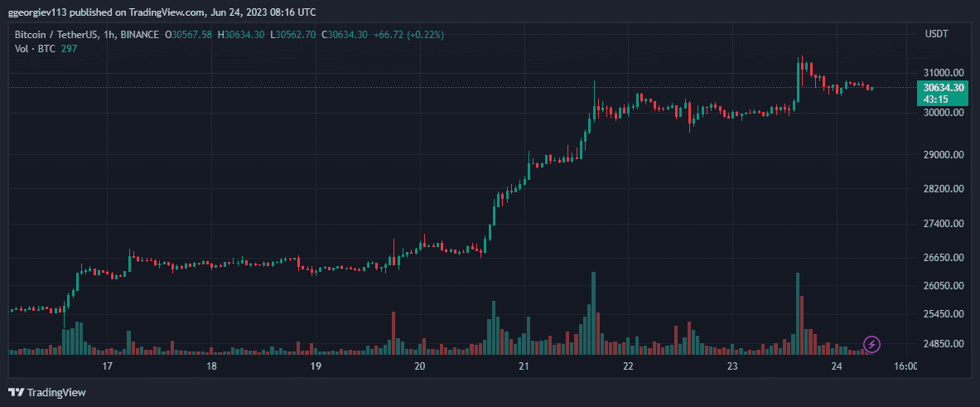
Task: Click the tall red volume bar before date 20
Action: [x=393, y=333]
